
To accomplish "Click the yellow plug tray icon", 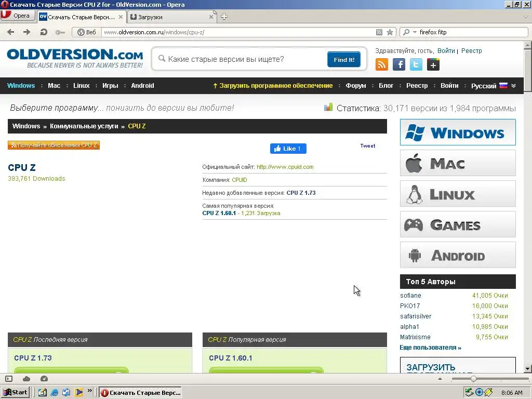I will (x=488, y=392).
